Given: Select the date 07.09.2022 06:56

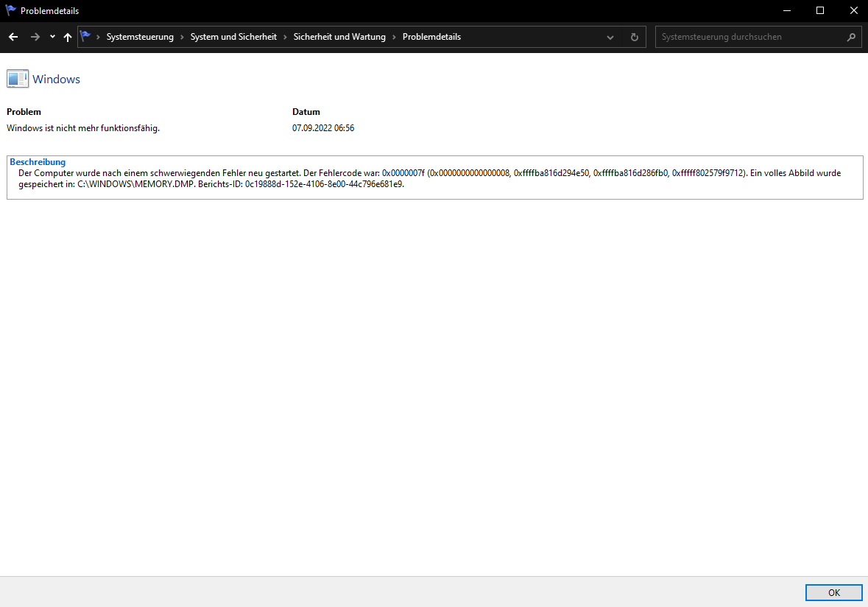Looking at the screenshot, I should tap(323, 128).
